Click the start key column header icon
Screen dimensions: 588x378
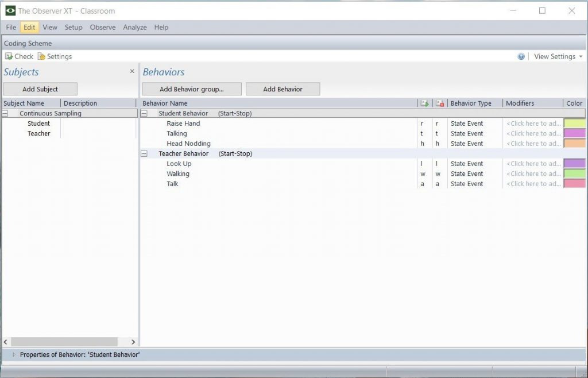(424, 103)
